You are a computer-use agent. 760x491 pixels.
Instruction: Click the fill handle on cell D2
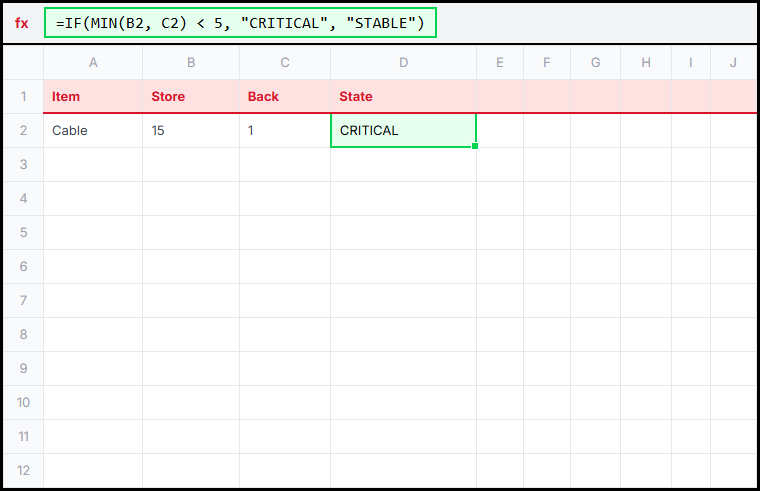click(475, 146)
